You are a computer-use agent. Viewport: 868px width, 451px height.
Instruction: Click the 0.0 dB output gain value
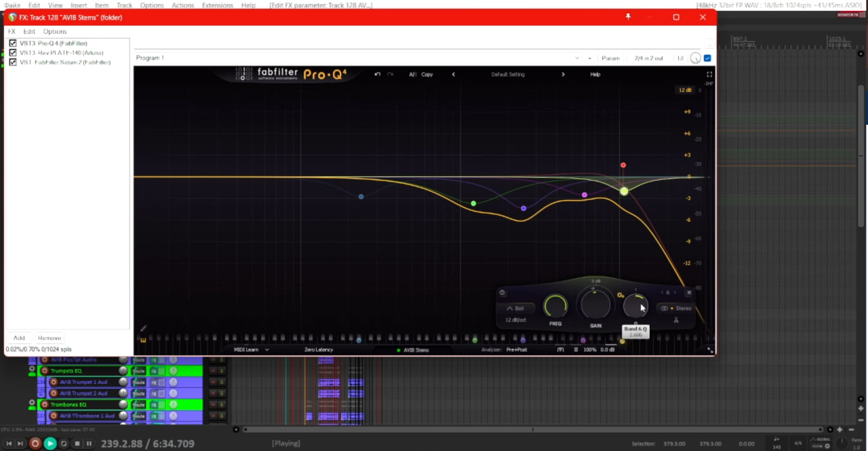608,350
